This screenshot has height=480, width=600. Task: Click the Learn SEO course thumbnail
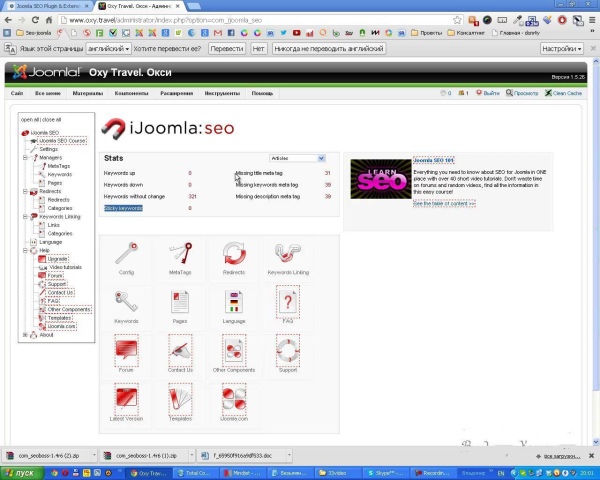[380, 179]
